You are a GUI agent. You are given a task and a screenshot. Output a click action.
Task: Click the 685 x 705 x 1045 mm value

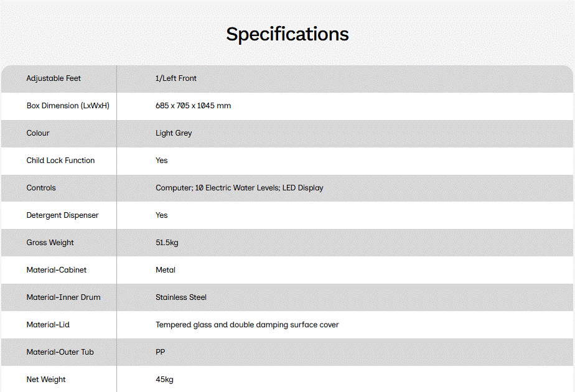coord(194,106)
